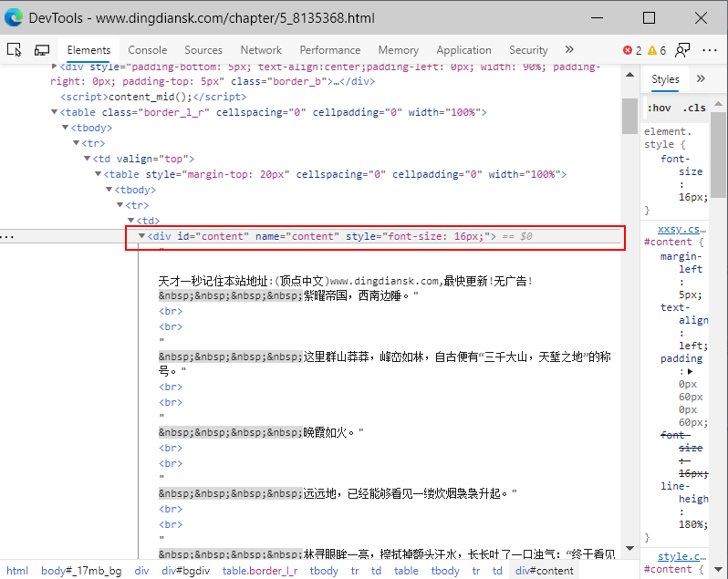The image size is (728, 579).
Task: Collapse the first tbody node under border_l_r
Action: pyautogui.click(x=66, y=128)
